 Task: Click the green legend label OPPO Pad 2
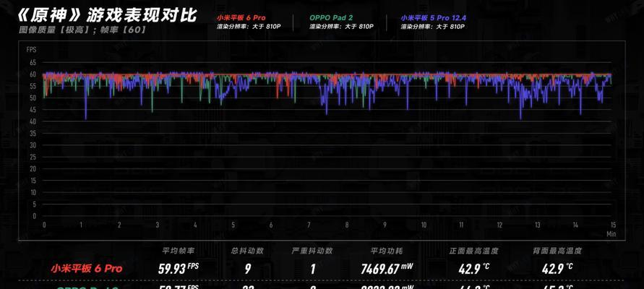331,17
